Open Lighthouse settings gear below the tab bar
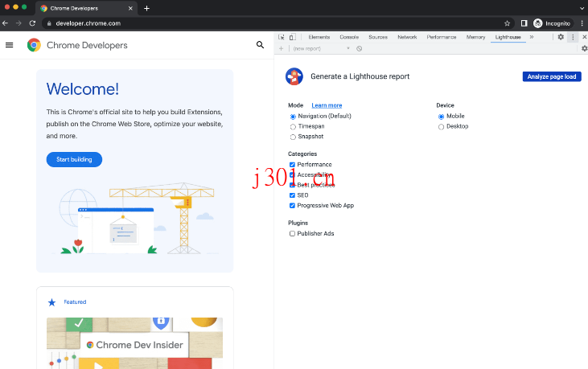 [584, 48]
